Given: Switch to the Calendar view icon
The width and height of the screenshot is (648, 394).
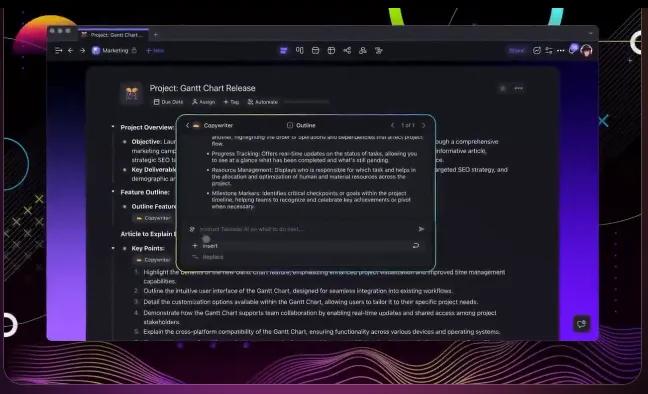Looking at the screenshot, I should click(315, 50).
